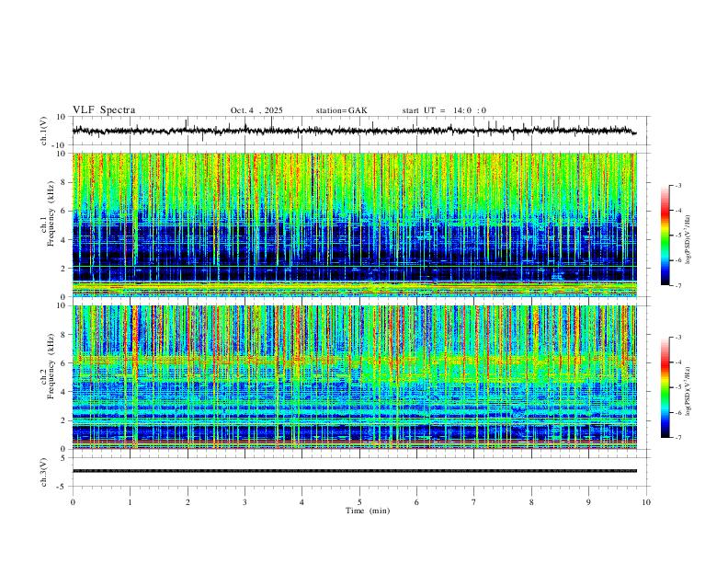Click the time axis tick label '0'
Screen dimensions: 728x563
[73, 502]
